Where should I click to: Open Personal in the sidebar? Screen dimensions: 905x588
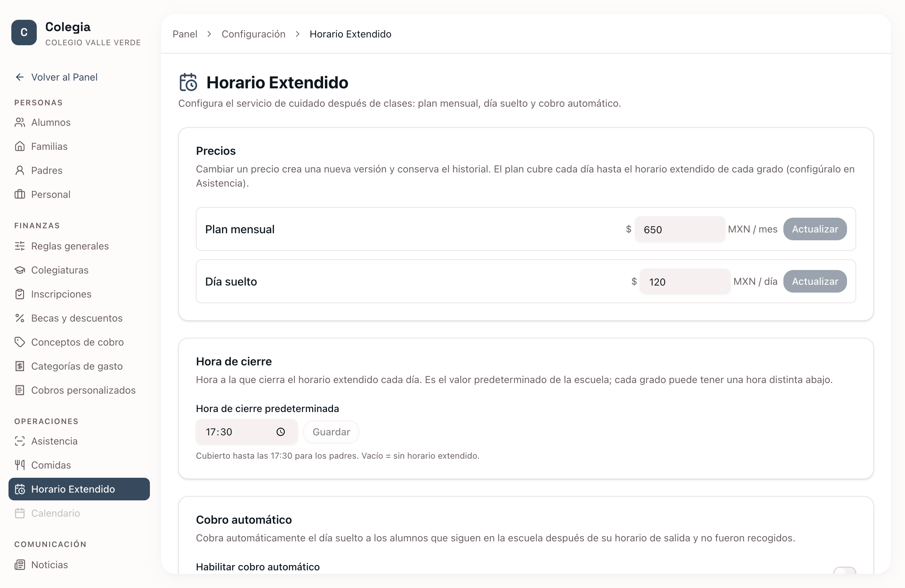tap(79, 194)
